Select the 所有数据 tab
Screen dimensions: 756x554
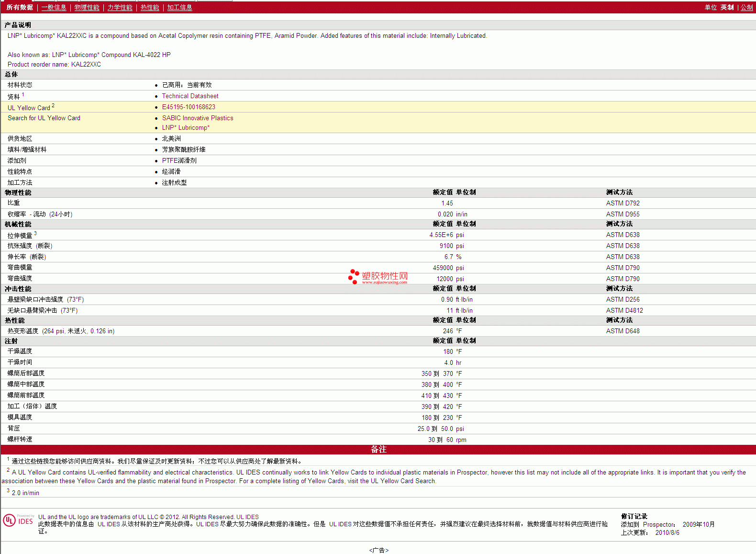point(20,8)
